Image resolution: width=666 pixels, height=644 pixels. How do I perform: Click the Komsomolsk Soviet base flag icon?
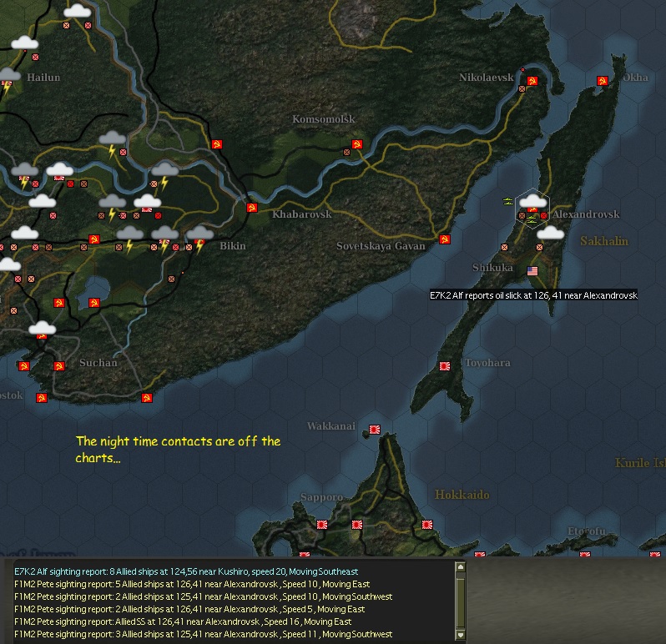[357, 144]
